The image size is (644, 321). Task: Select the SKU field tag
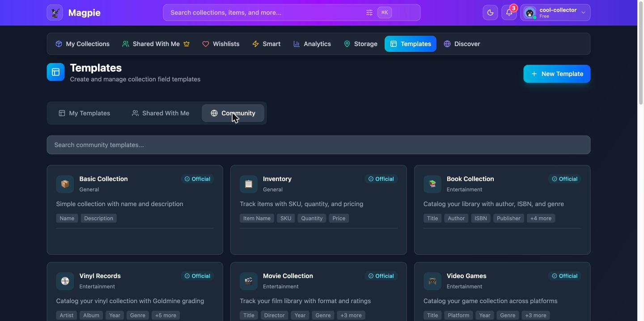click(286, 218)
